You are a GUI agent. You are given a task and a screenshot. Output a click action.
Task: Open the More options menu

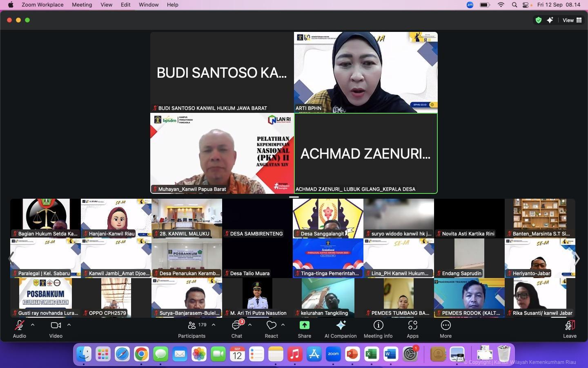[445, 329]
